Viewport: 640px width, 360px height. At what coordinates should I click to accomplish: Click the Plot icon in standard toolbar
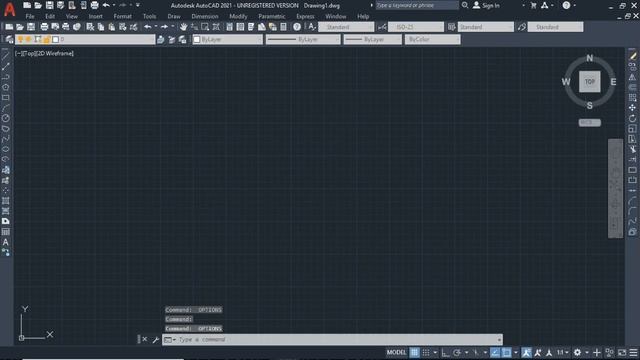point(44,27)
